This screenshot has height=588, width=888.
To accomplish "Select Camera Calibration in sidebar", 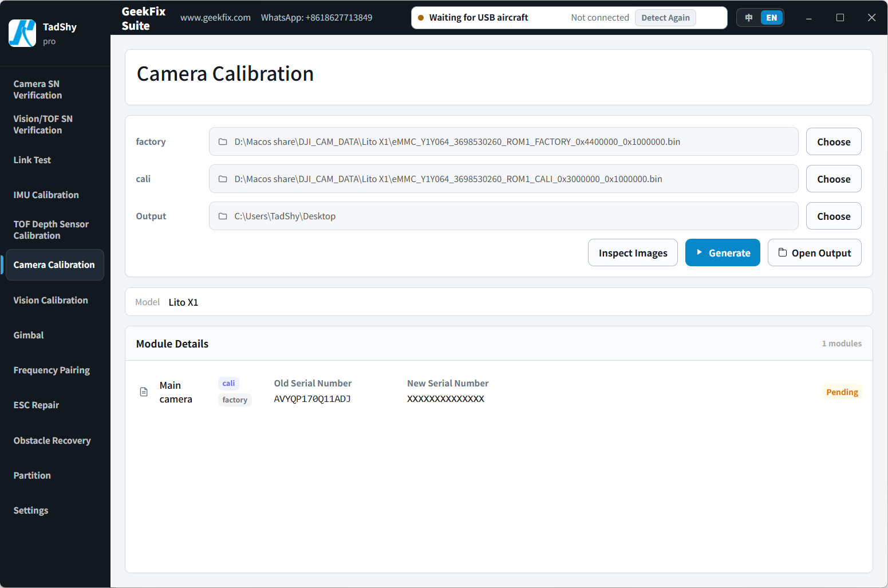I will coord(55,265).
